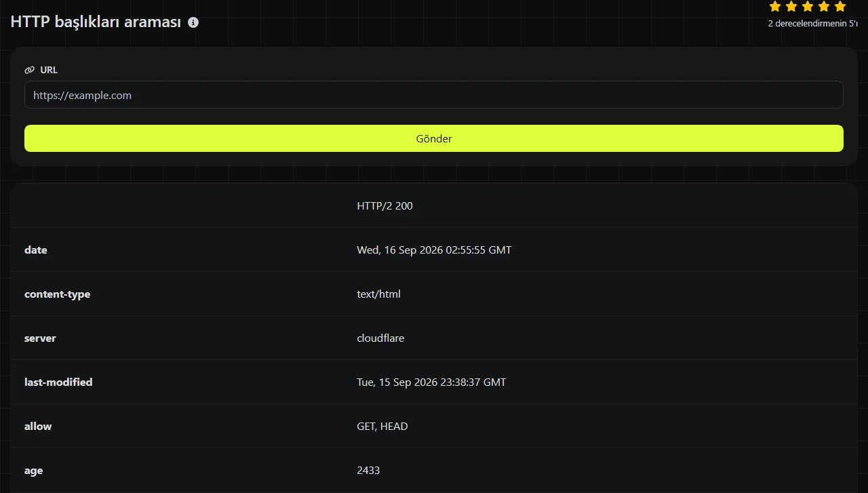Click the info icon beside the page title
The width and height of the screenshot is (868, 493).
(x=193, y=22)
